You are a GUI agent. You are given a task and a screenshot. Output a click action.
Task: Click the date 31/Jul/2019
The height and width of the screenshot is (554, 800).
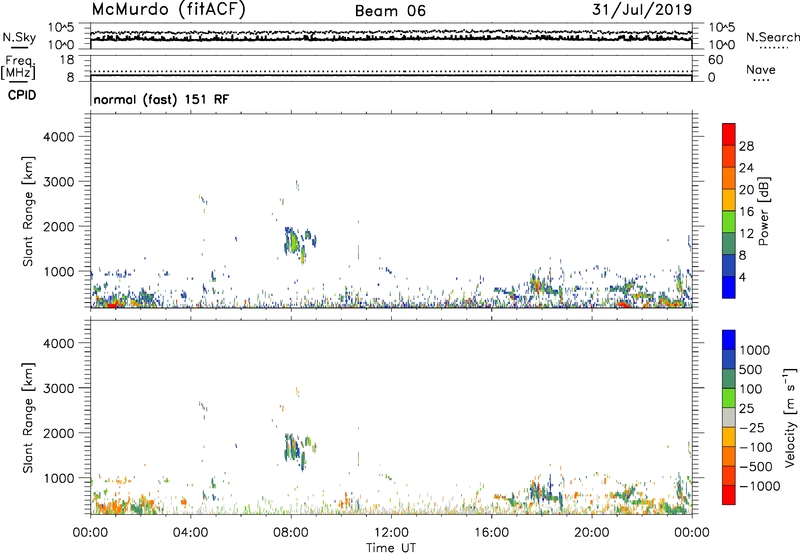[x=642, y=9]
